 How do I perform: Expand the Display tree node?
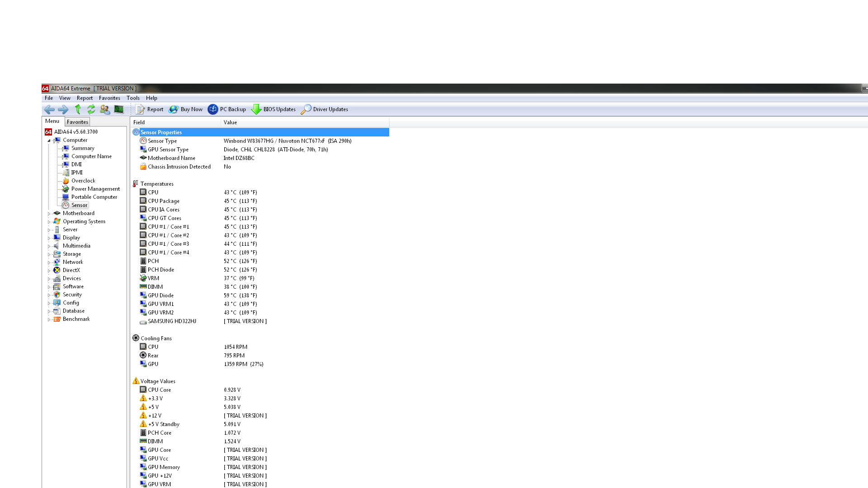pyautogui.click(x=49, y=238)
